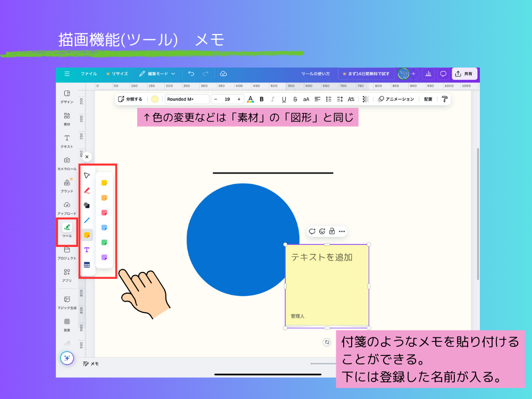Open the three-dots menu above the sticky note

click(342, 231)
